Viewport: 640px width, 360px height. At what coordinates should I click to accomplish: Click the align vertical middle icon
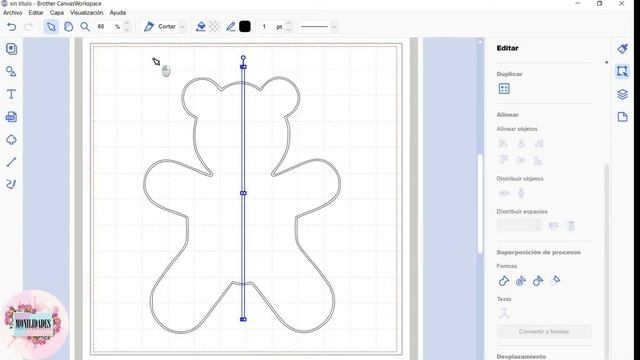pos(521,160)
